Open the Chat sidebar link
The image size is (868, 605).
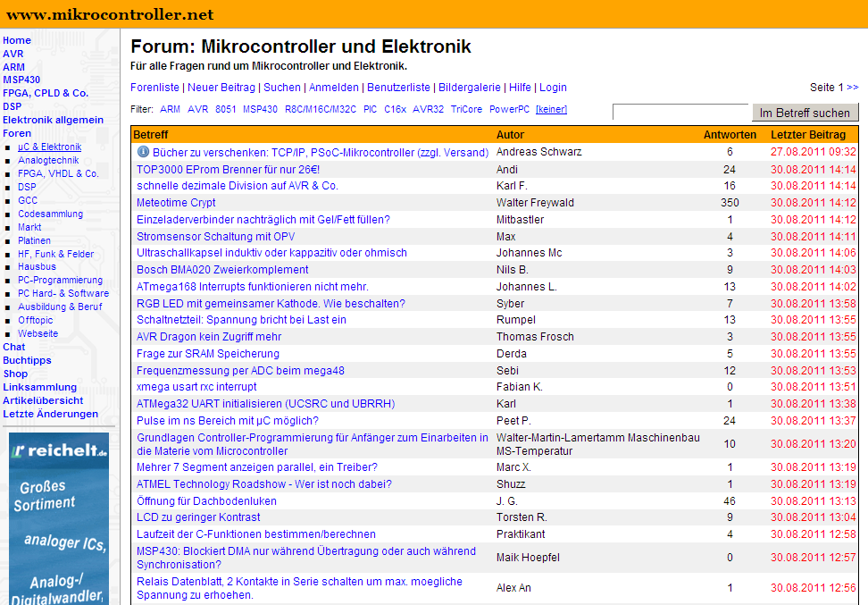point(13,347)
